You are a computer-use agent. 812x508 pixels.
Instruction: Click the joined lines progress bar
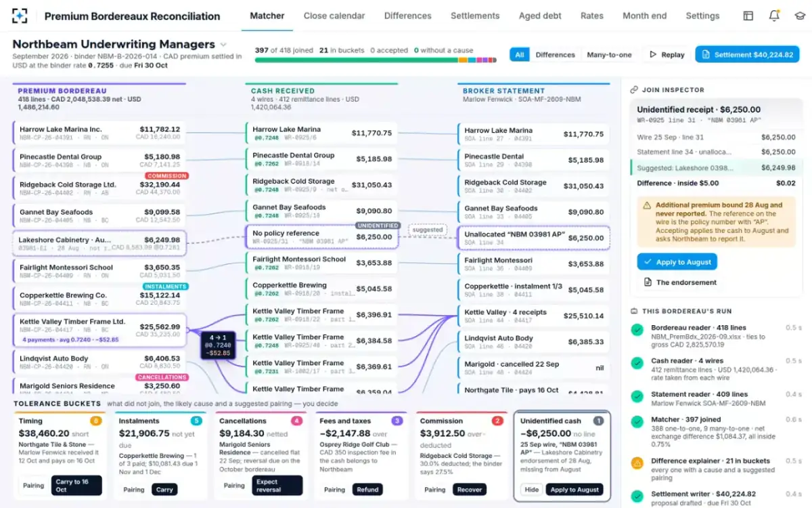[377, 60]
